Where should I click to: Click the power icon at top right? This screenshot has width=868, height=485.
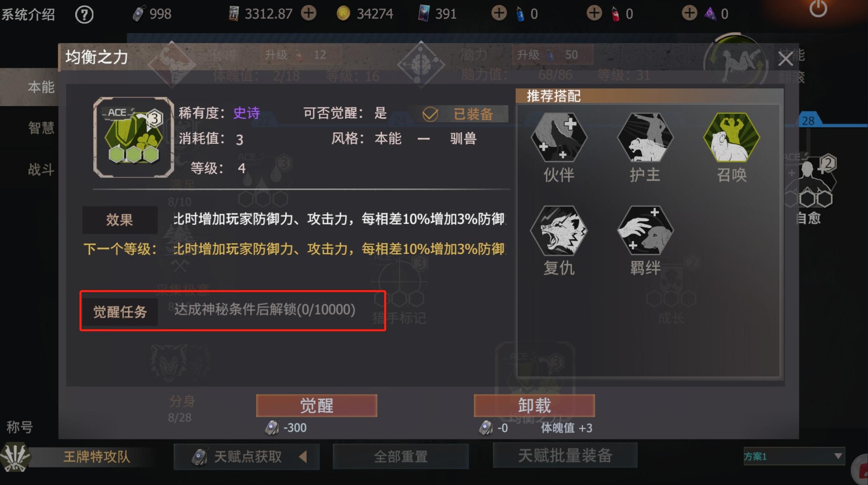click(818, 8)
